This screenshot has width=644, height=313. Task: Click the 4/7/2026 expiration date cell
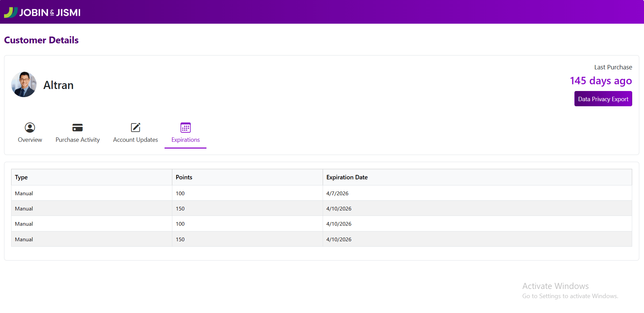pyautogui.click(x=337, y=193)
